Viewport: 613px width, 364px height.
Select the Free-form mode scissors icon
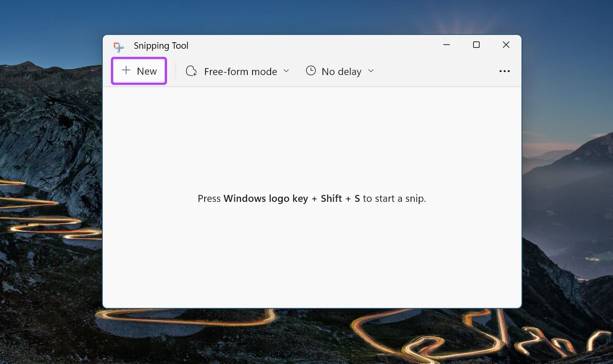point(191,71)
